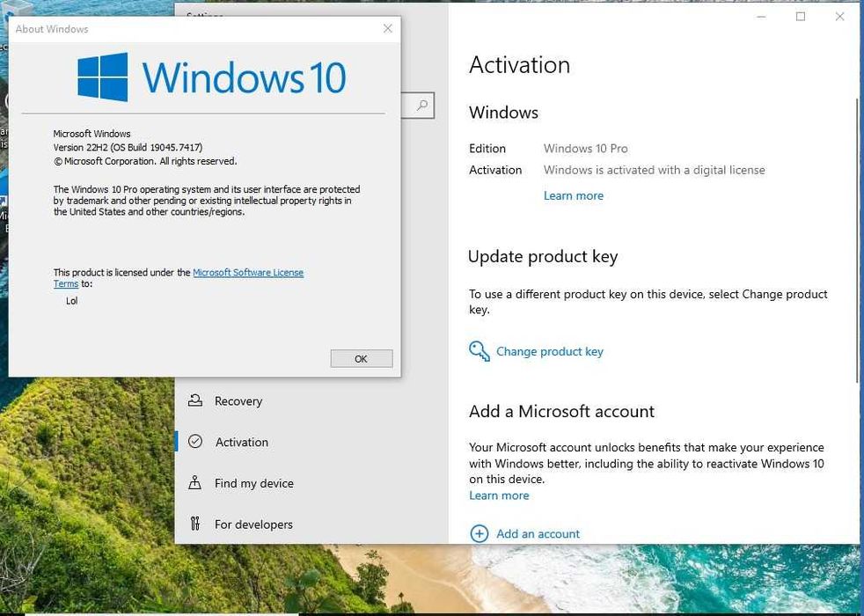
Task: Click the key icon for product key
Action: (x=479, y=351)
